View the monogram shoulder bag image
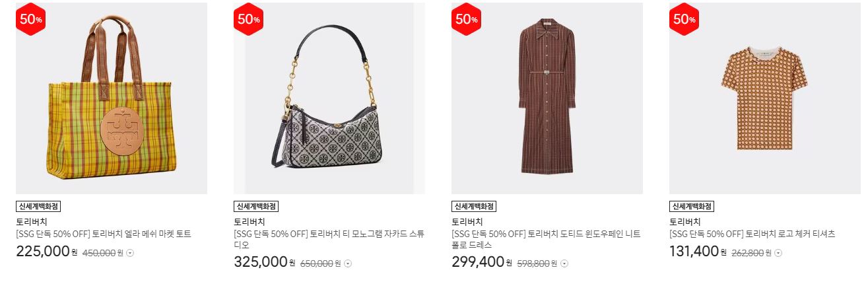868x282 pixels. [329, 98]
